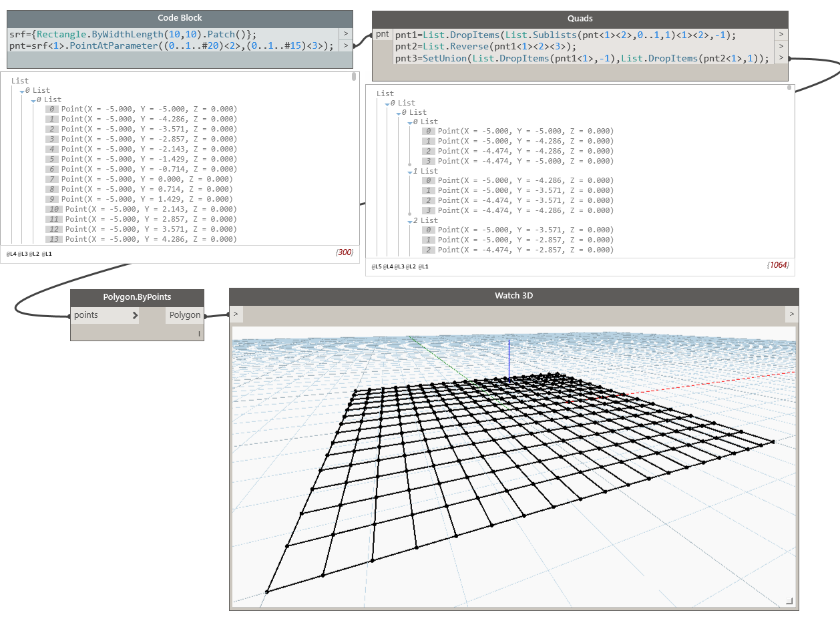This screenshot has width=840, height=637.
Task: Click @L3 level label in Quads preview
Action: (x=399, y=266)
